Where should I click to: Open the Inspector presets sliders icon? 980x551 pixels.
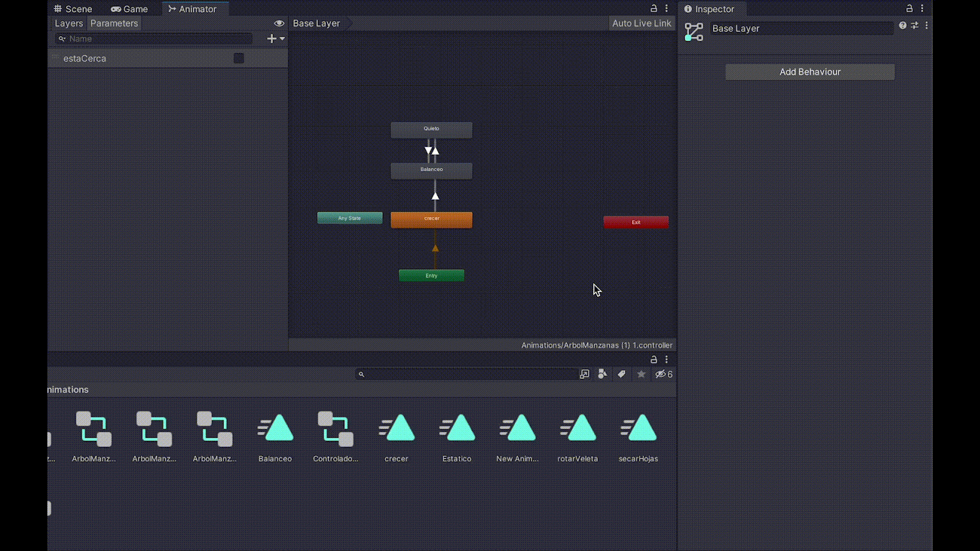[x=914, y=26]
